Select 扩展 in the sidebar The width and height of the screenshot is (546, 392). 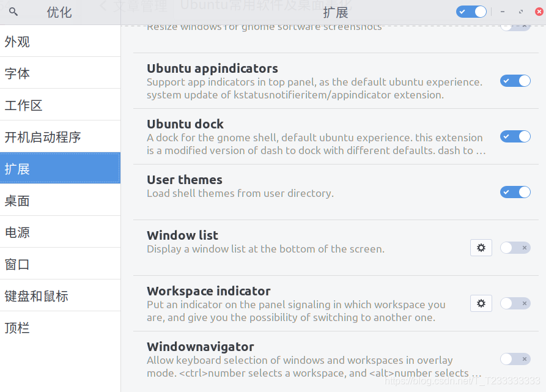61,168
